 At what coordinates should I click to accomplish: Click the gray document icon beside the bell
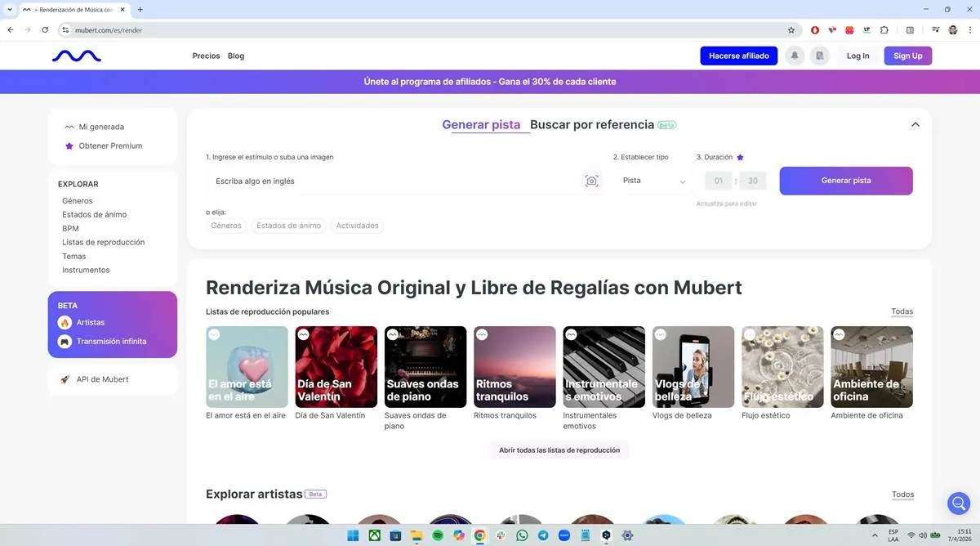(819, 56)
